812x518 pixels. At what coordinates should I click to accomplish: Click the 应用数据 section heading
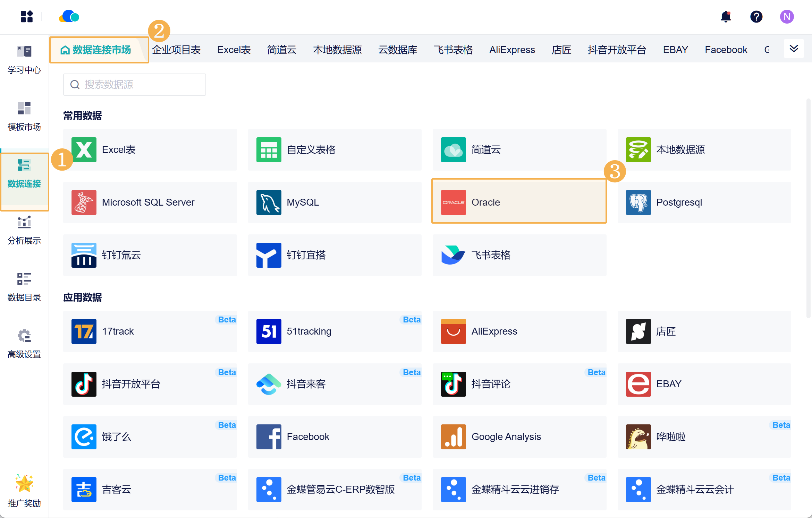(x=83, y=297)
